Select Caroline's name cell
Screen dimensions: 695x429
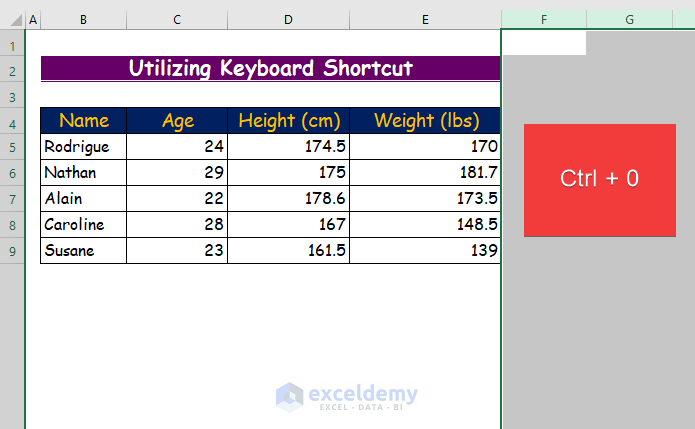pyautogui.click(x=84, y=225)
